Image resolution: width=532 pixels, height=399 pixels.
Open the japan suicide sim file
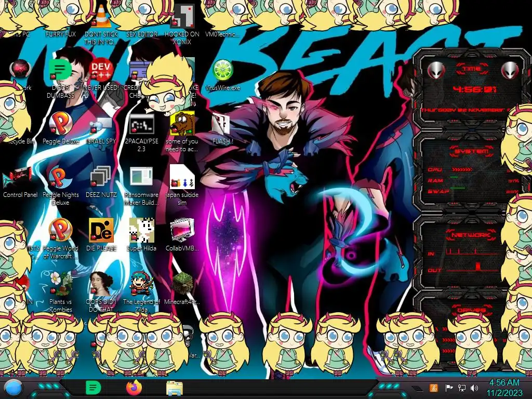click(x=182, y=177)
